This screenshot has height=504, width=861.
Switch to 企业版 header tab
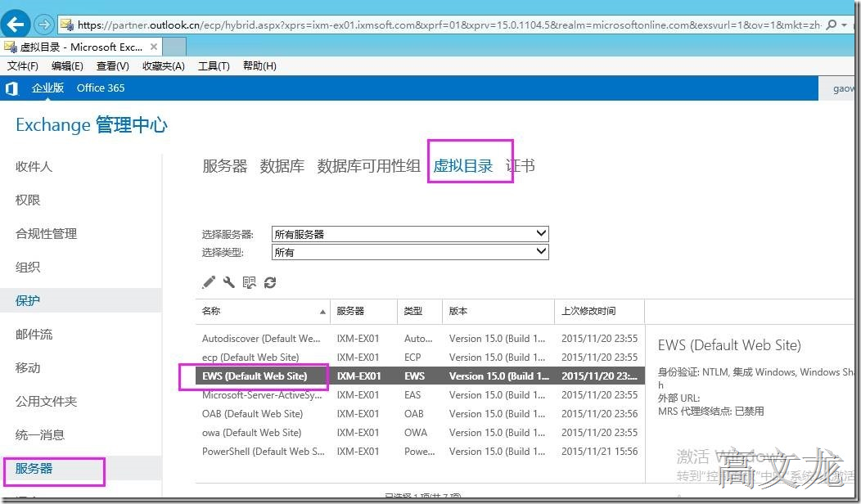[x=47, y=88]
